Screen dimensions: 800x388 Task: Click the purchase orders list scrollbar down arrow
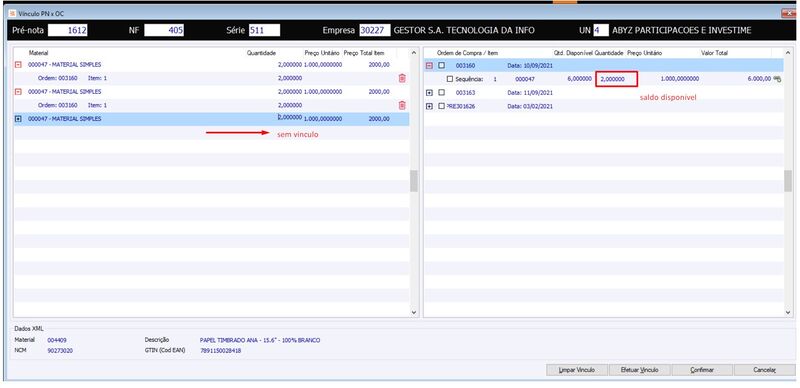tap(788, 311)
